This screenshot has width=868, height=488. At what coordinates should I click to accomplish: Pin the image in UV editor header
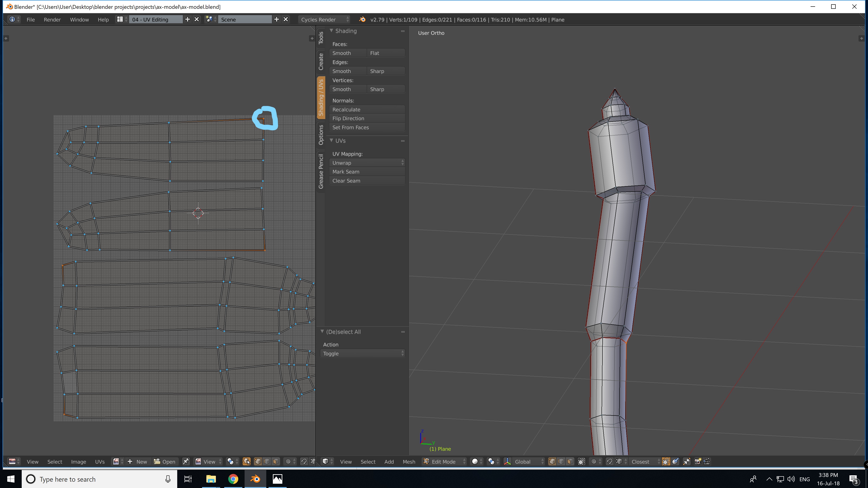pyautogui.click(x=186, y=461)
